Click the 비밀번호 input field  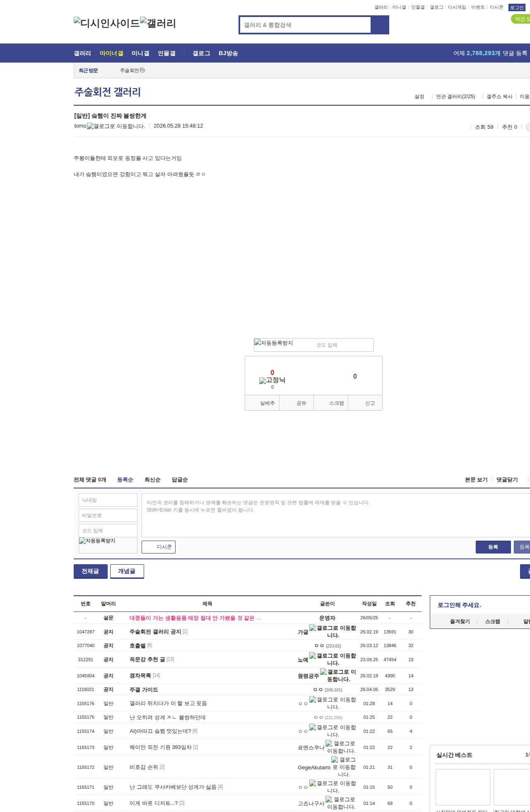coord(108,515)
